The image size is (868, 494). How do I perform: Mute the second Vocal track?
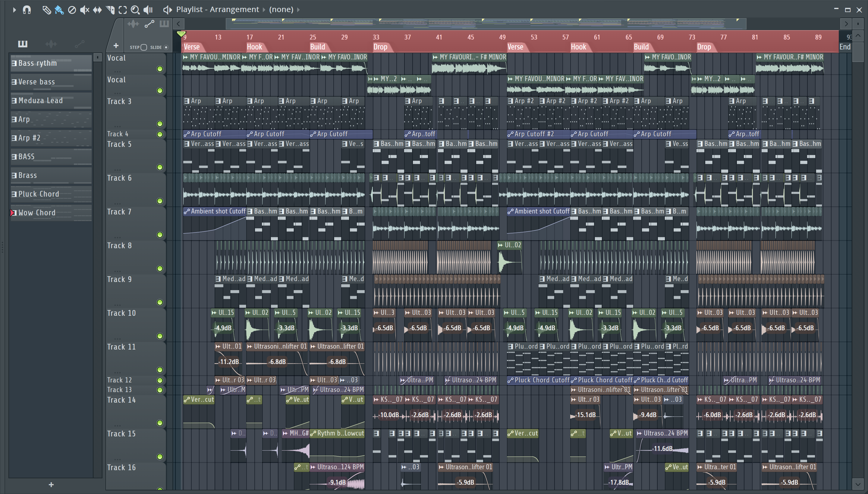pos(160,90)
